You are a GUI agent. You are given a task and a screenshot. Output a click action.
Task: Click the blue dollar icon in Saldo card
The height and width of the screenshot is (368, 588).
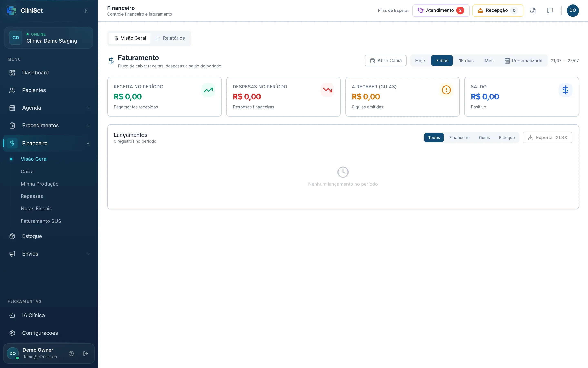565,90
